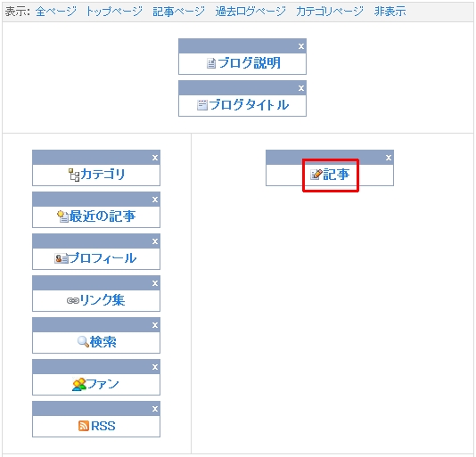Screen dimensions: 476x457
Task: Remove the ブログタイトル block with its x
Action: pyautogui.click(x=301, y=88)
